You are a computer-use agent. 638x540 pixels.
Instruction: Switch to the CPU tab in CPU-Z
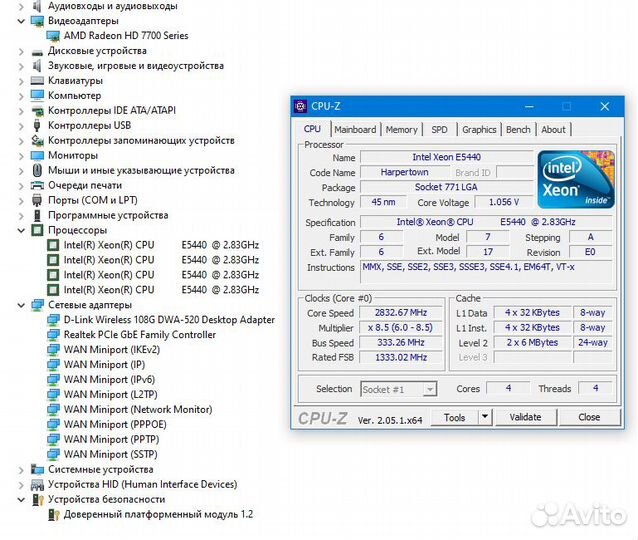pyautogui.click(x=312, y=129)
